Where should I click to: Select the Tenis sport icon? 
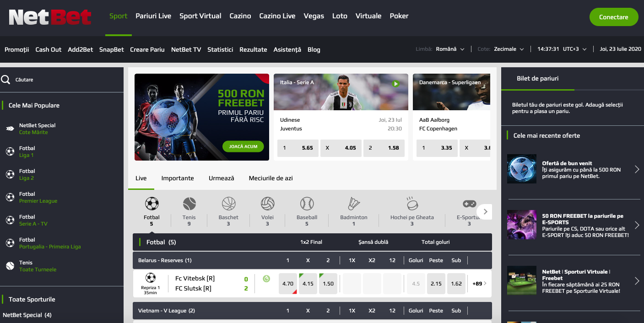click(189, 204)
